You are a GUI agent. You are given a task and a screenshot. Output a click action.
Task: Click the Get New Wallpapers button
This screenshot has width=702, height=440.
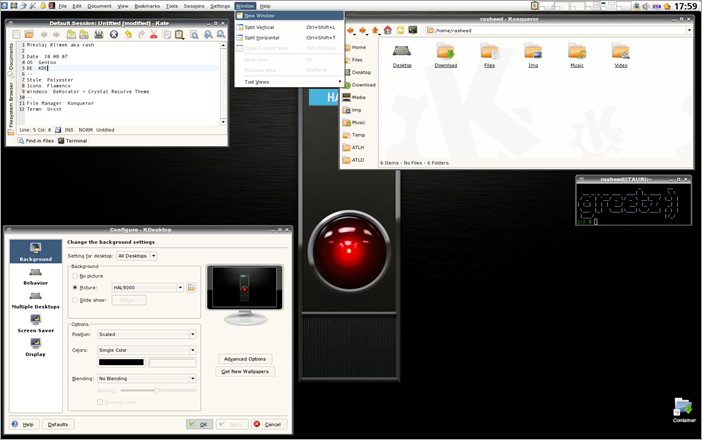[245, 372]
